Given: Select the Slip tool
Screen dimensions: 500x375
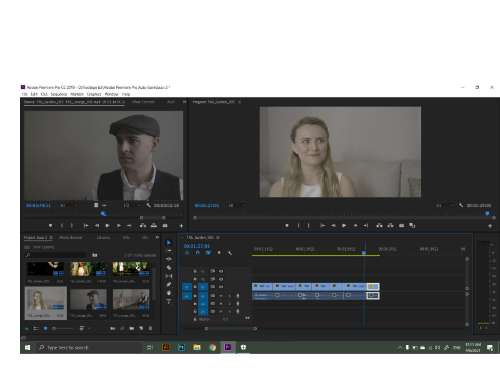Looking at the screenshot, I should 169,276.
